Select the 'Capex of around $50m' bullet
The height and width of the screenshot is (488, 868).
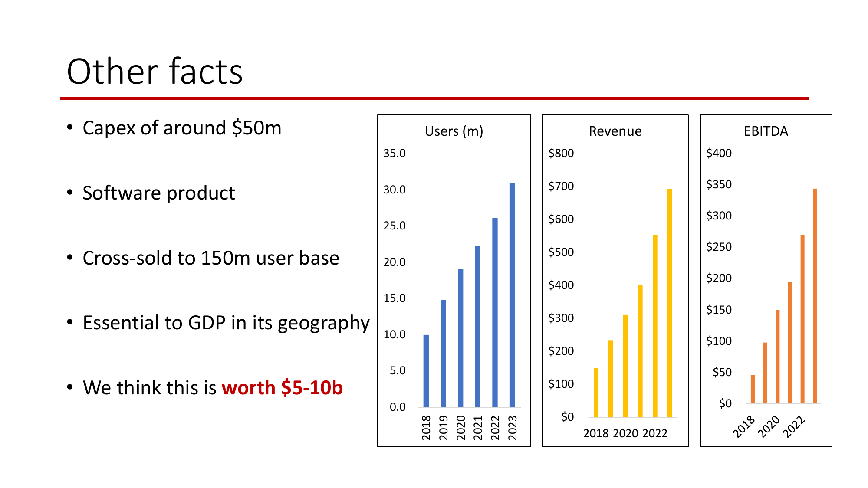pyautogui.click(x=182, y=128)
